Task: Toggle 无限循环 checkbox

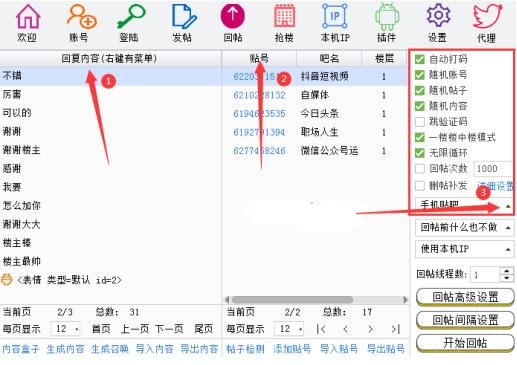Action: tap(420, 153)
